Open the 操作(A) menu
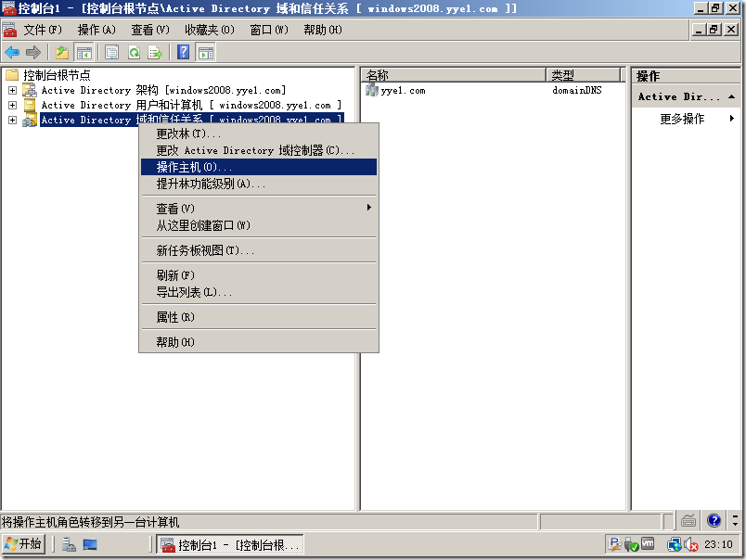 pos(96,30)
